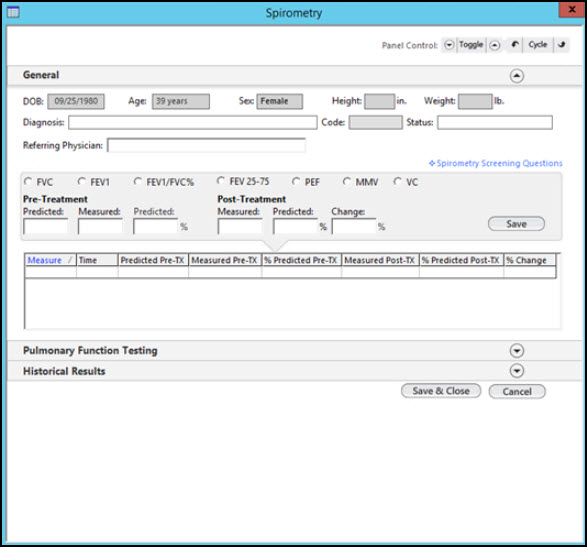
Task: Click the DOB field showing 09/25/1980
Action: pos(76,101)
